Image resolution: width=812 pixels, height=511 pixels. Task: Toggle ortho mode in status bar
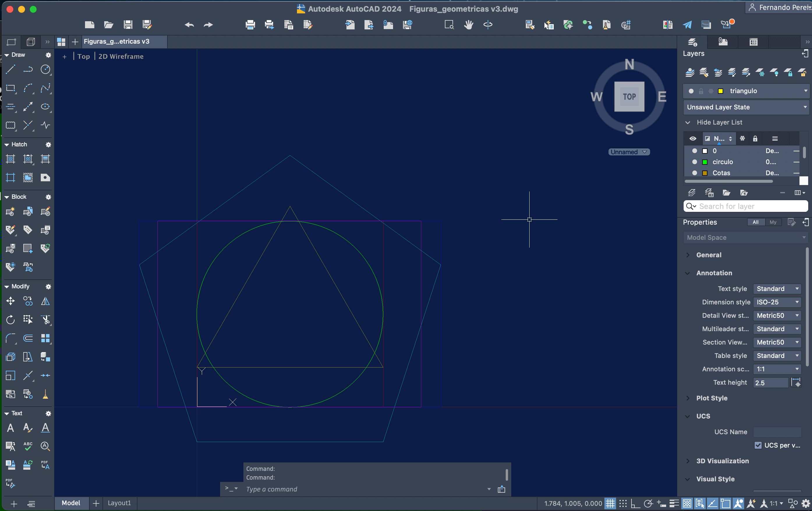pyautogui.click(x=635, y=504)
